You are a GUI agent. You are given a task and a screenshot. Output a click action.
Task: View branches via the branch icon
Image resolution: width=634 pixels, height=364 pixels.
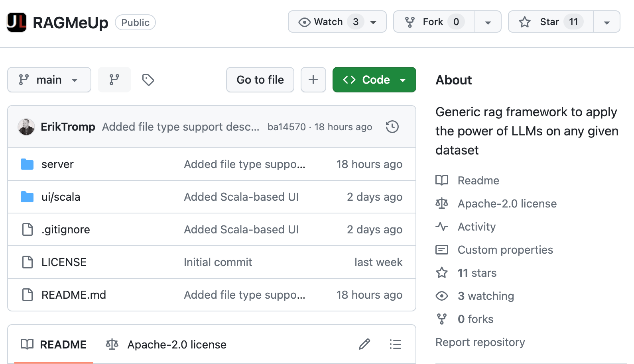pos(114,80)
